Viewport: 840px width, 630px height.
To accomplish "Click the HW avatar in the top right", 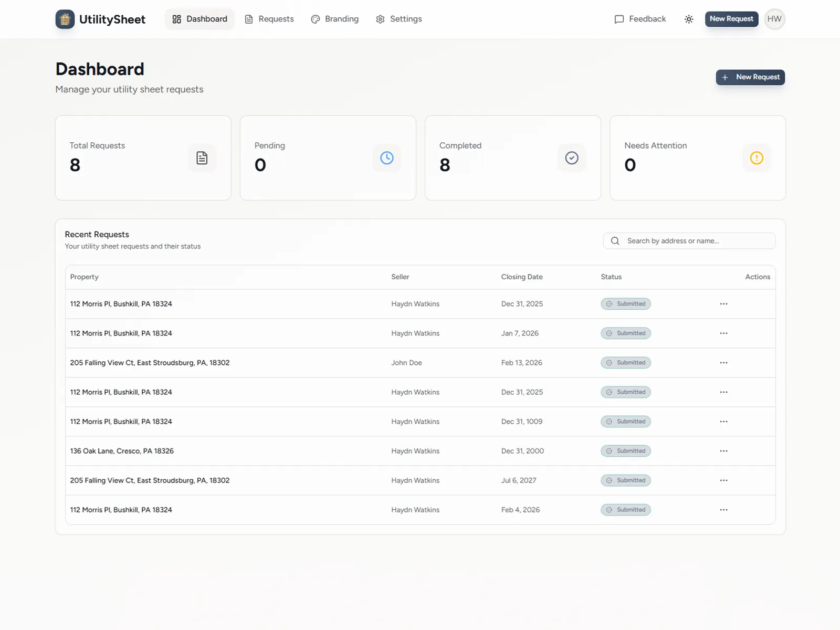I will 774,19.
